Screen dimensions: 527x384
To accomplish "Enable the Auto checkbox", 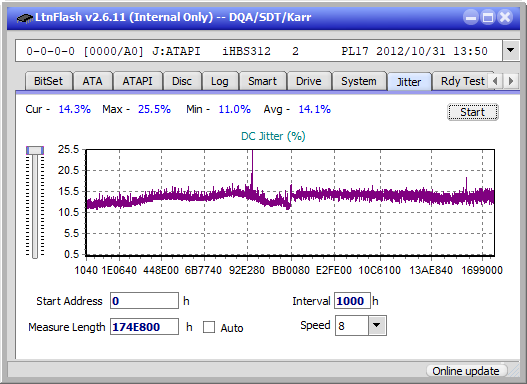I will pyautogui.click(x=209, y=327).
